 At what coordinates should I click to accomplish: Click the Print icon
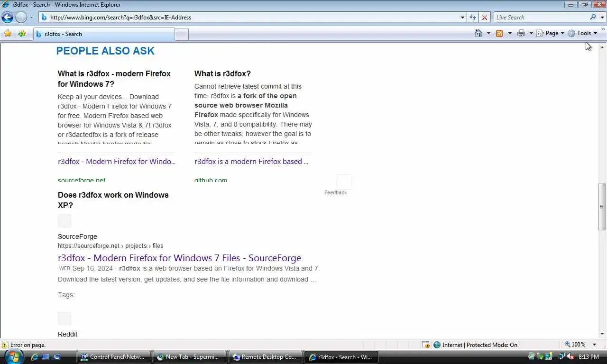[521, 33]
